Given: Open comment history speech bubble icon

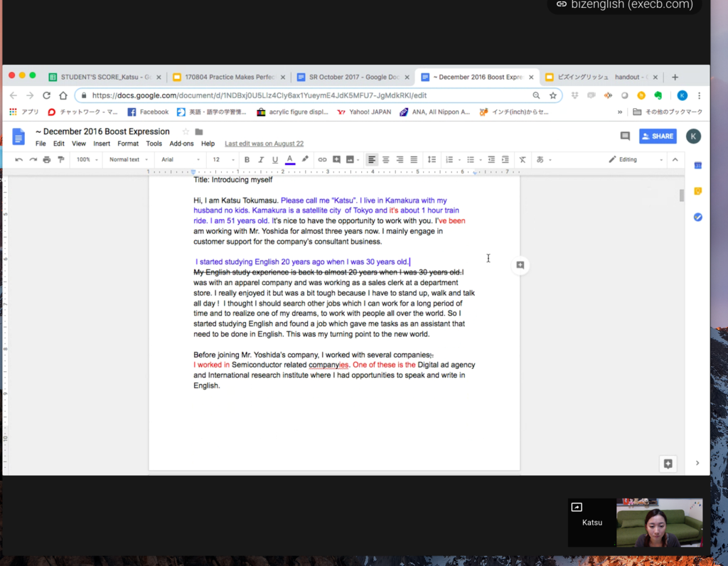Looking at the screenshot, I should point(625,136).
